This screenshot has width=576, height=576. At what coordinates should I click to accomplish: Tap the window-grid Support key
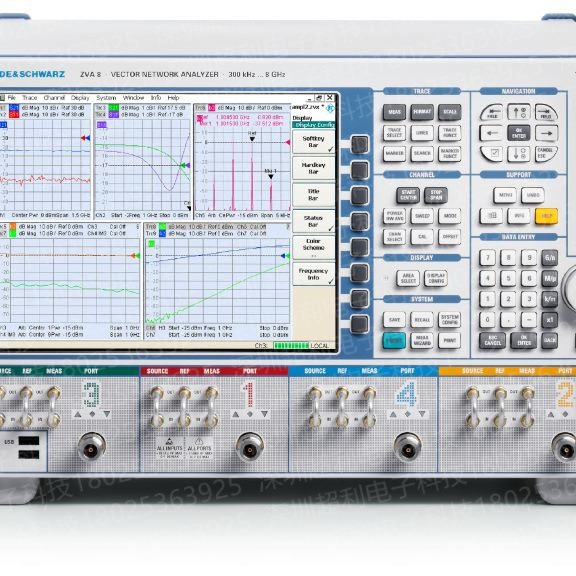pos(491,216)
